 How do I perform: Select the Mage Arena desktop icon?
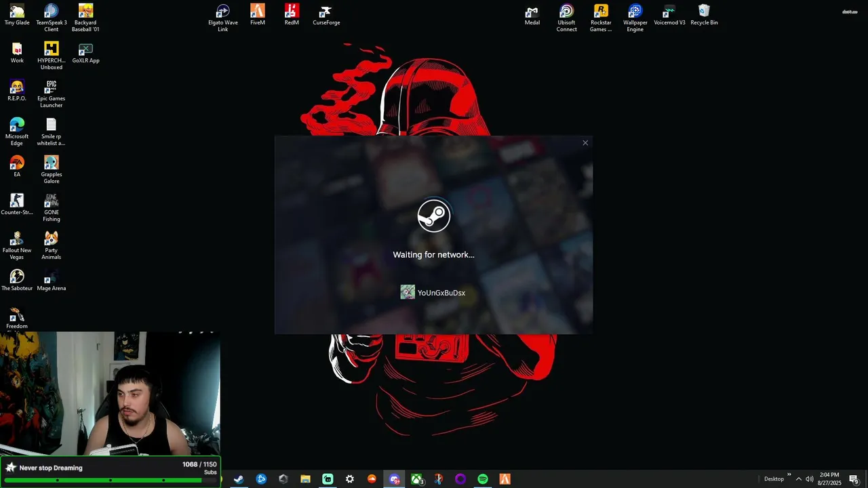coord(52,281)
